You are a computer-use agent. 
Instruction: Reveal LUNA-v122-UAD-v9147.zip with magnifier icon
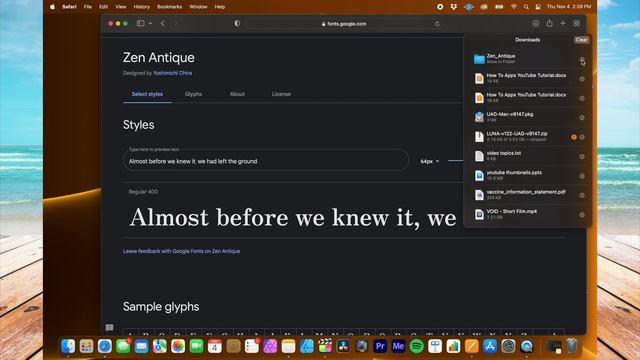click(x=582, y=137)
